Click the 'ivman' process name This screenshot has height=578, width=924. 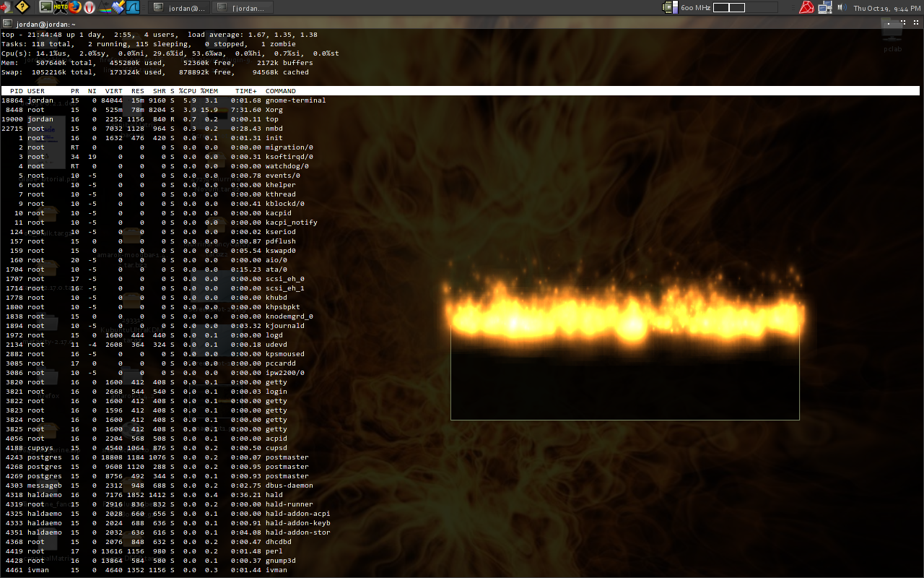pos(276,570)
